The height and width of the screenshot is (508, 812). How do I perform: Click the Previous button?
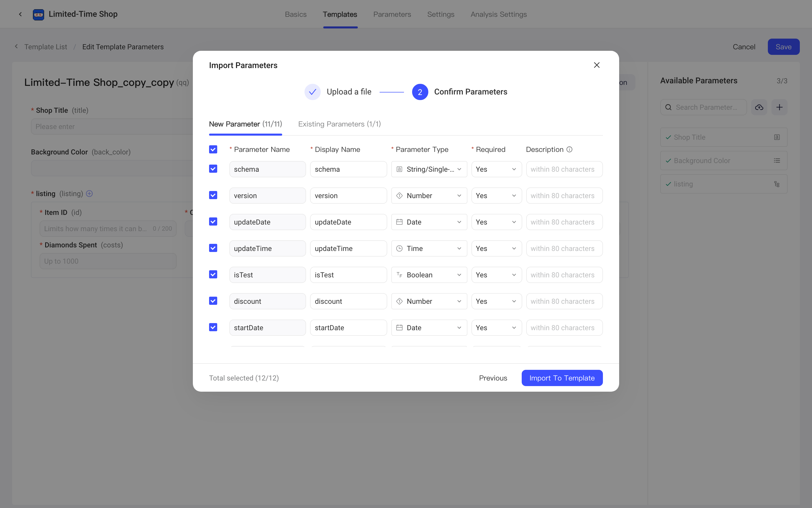point(493,378)
